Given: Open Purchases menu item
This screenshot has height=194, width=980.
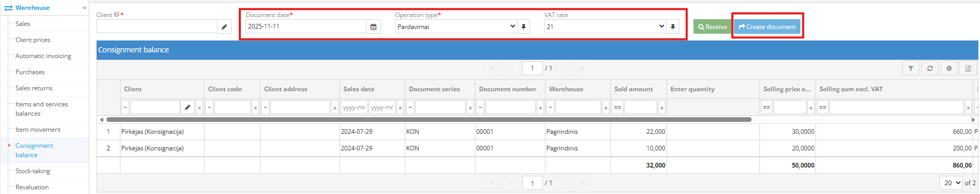Looking at the screenshot, I should [30, 72].
